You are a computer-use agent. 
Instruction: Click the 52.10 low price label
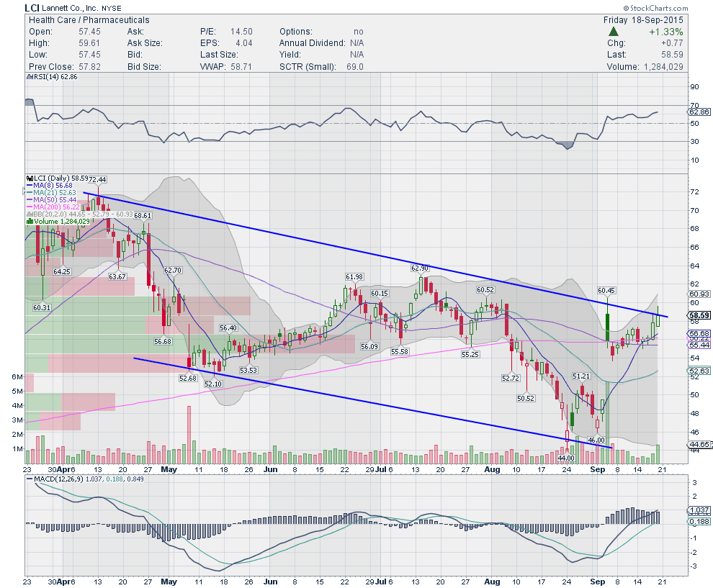(212, 384)
